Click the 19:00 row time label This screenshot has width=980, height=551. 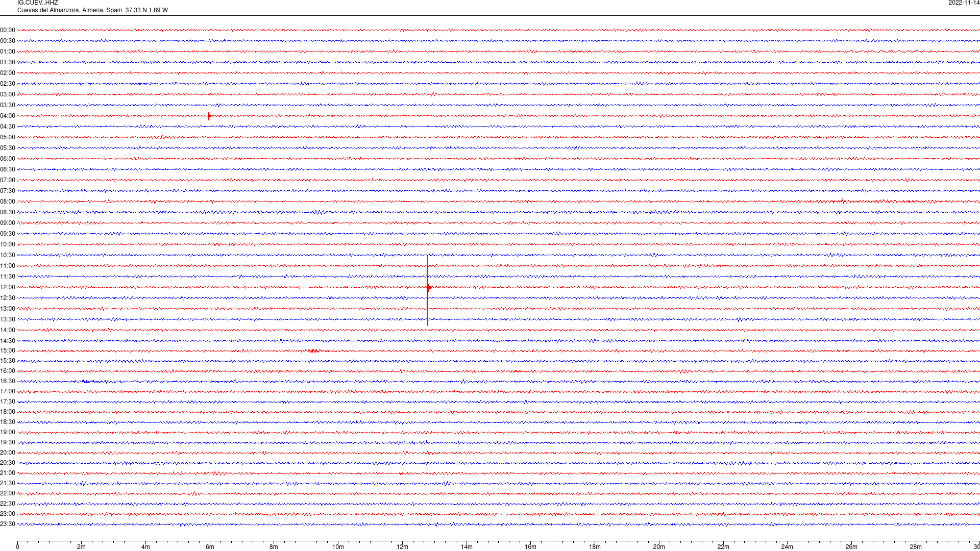(x=8, y=432)
